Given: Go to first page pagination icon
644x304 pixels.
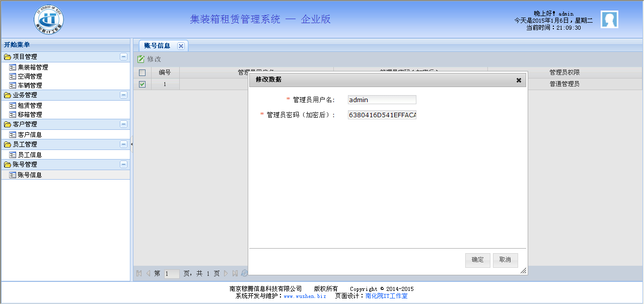Looking at the screenshot, I should point(139,273).
